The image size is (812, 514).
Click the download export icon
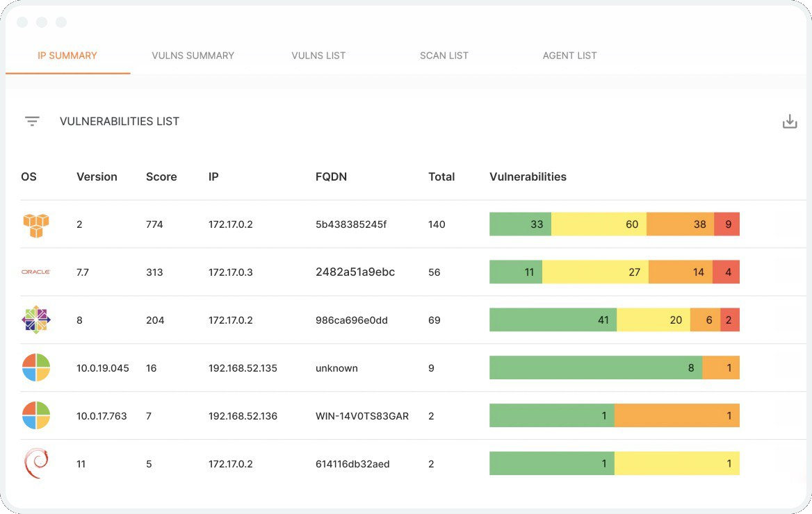coord(790,120)
